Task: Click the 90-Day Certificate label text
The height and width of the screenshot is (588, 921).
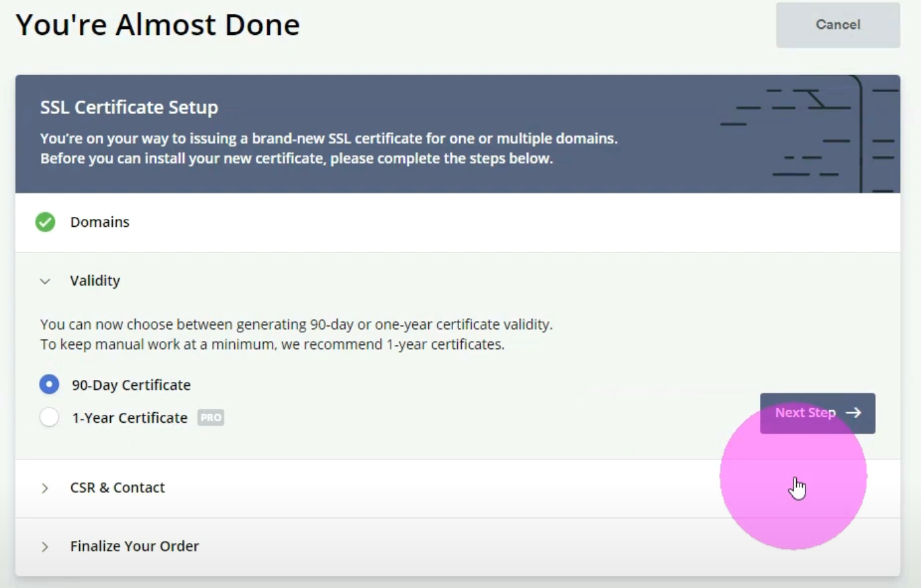Action: (131, 385)
